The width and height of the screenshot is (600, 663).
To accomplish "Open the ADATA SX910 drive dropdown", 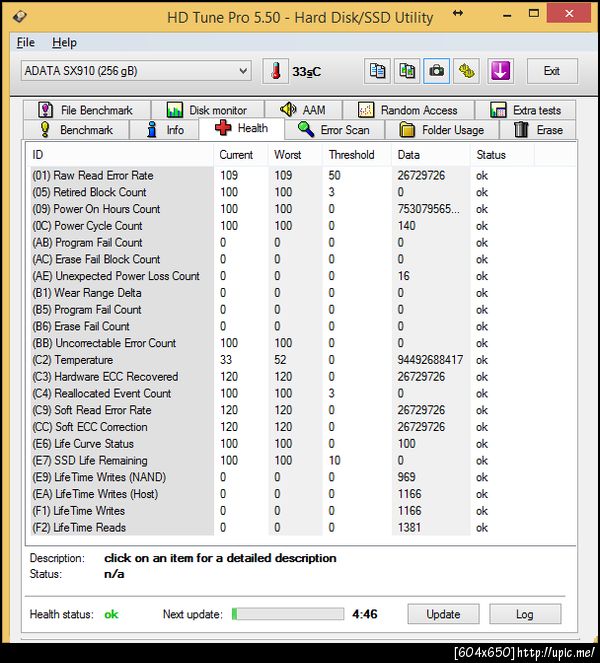I will [136, 71].
